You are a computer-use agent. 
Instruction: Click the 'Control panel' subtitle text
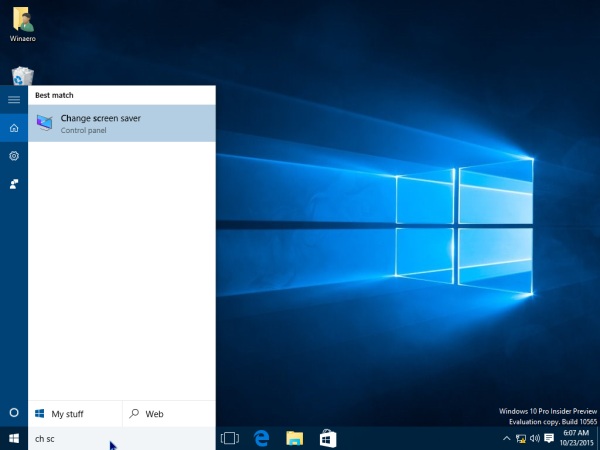[x=83, y=130]
